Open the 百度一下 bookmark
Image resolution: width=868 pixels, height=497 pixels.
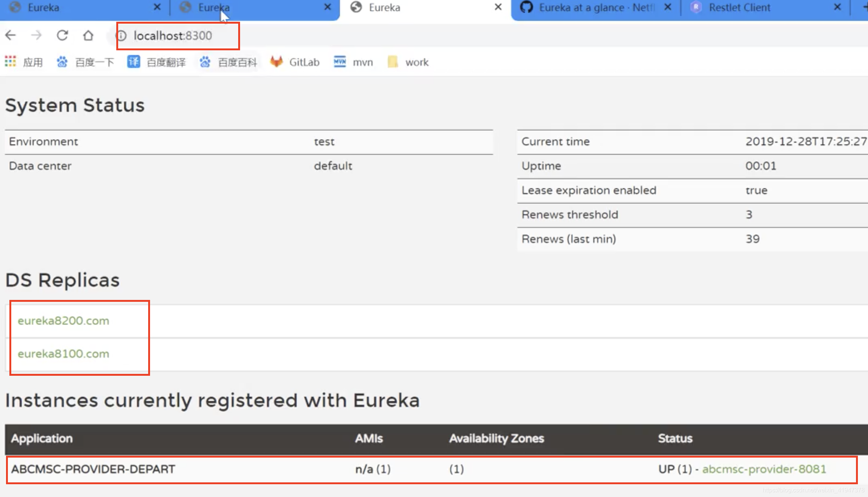[85, 62]
